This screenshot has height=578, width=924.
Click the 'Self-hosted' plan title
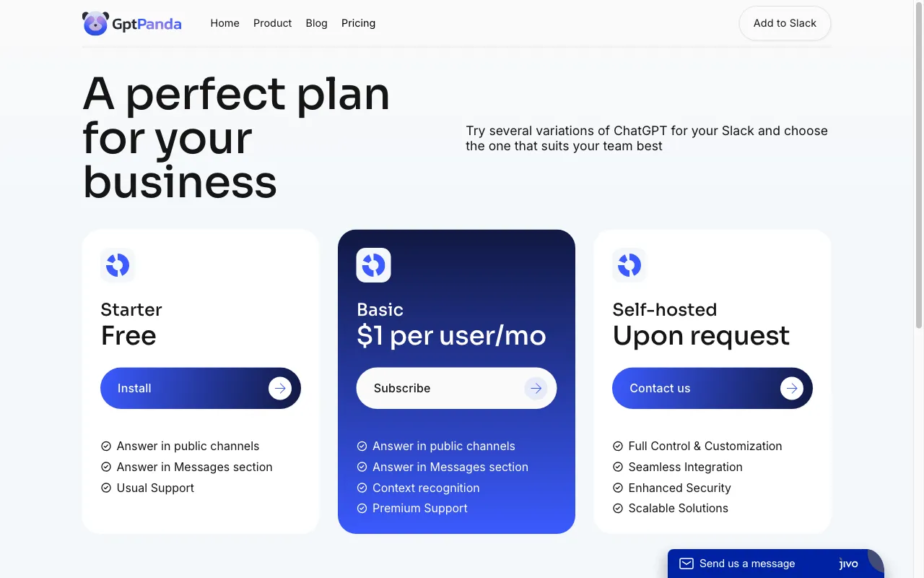tap(664, 310)
